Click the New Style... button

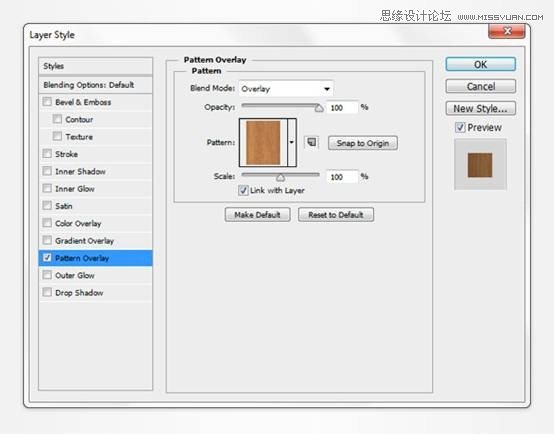(481, 108)
